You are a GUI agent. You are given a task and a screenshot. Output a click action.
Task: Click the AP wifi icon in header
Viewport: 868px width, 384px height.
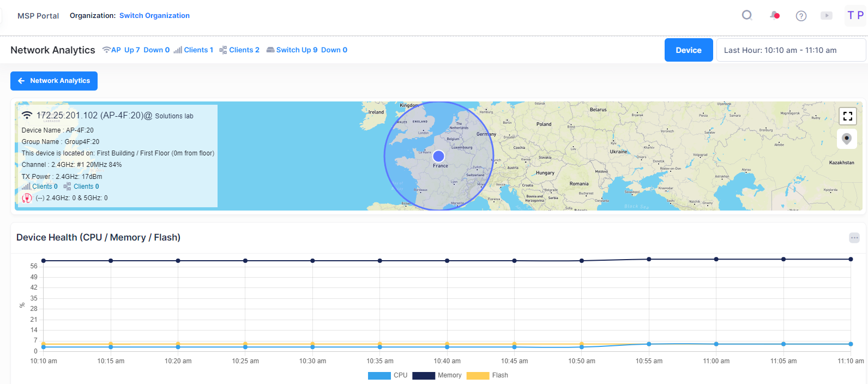click(106, 50)
